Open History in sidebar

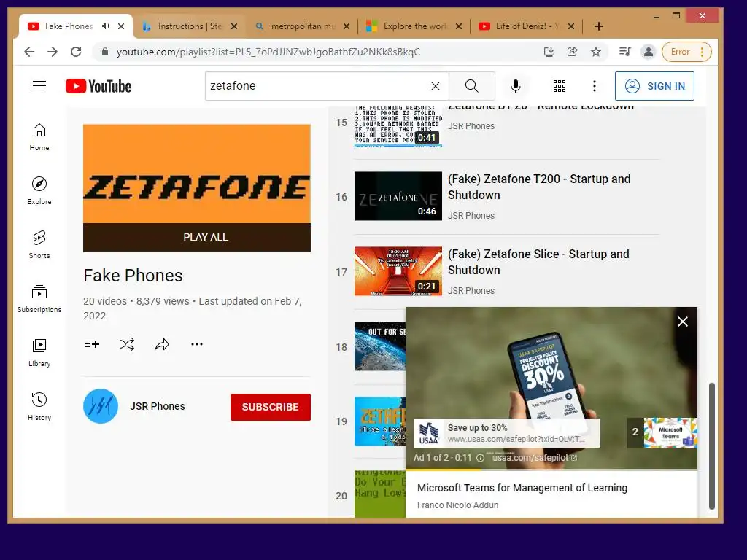point(39,406)
